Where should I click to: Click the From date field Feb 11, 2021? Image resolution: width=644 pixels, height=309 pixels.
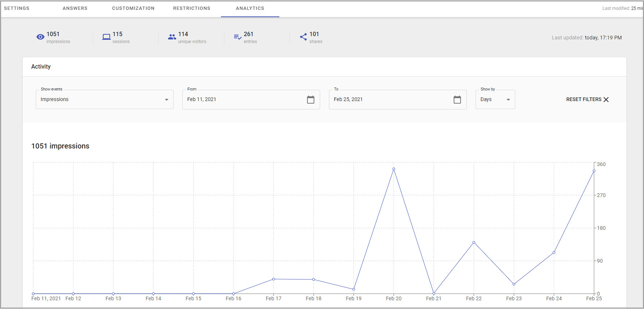251,100
